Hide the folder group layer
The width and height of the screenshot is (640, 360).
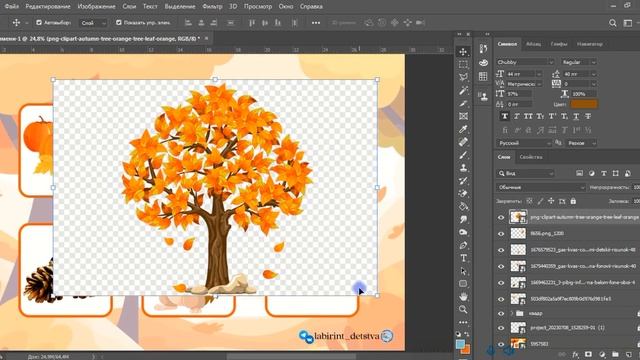click(501, 313)
